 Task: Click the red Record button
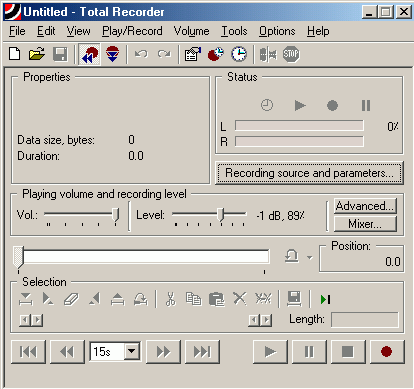(x=387, y=352)
